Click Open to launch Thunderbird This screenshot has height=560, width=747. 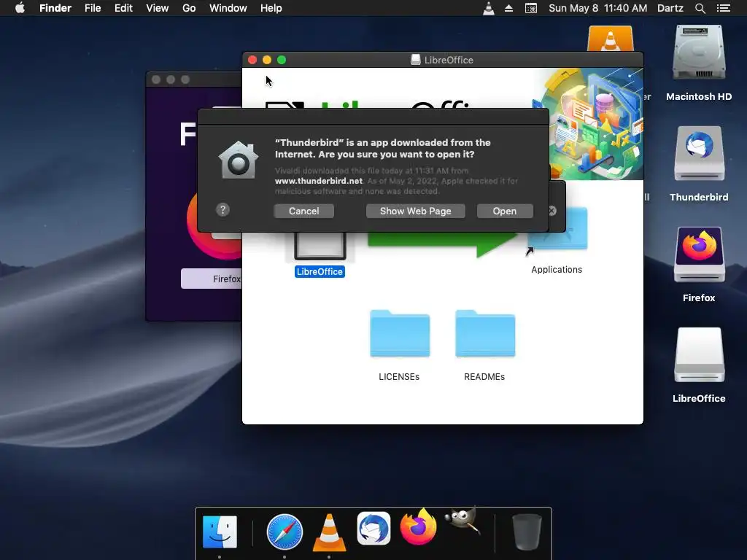[x=505, y=211]
